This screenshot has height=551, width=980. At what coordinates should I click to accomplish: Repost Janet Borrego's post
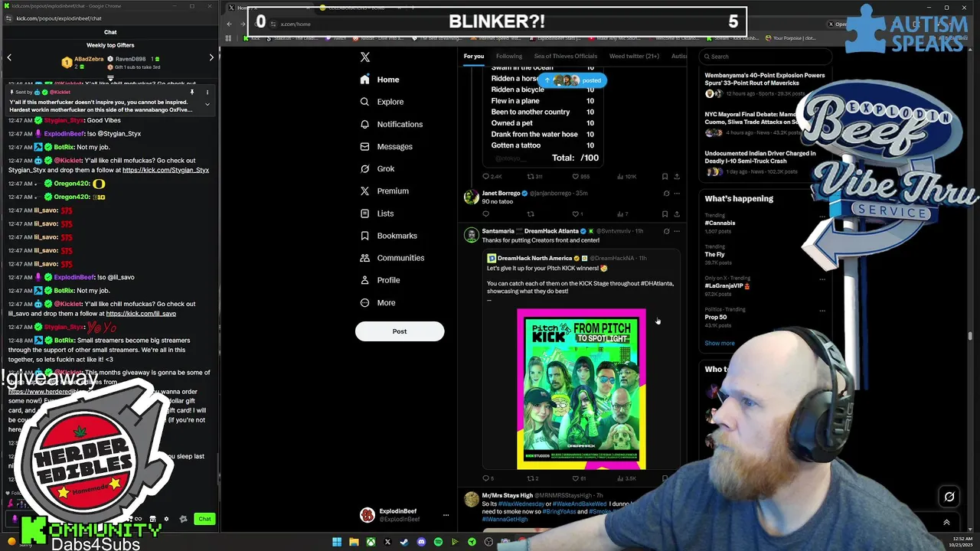531,214
